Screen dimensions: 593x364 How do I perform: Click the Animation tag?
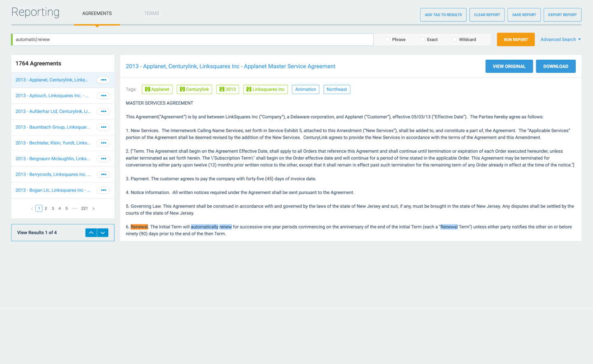(306, 89)
